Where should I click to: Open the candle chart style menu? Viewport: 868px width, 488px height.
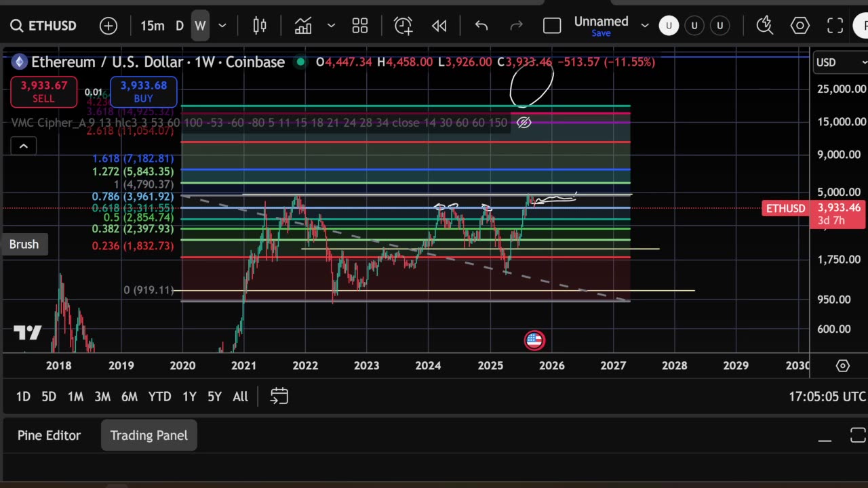pyautogui.click(x=260, y=26)
